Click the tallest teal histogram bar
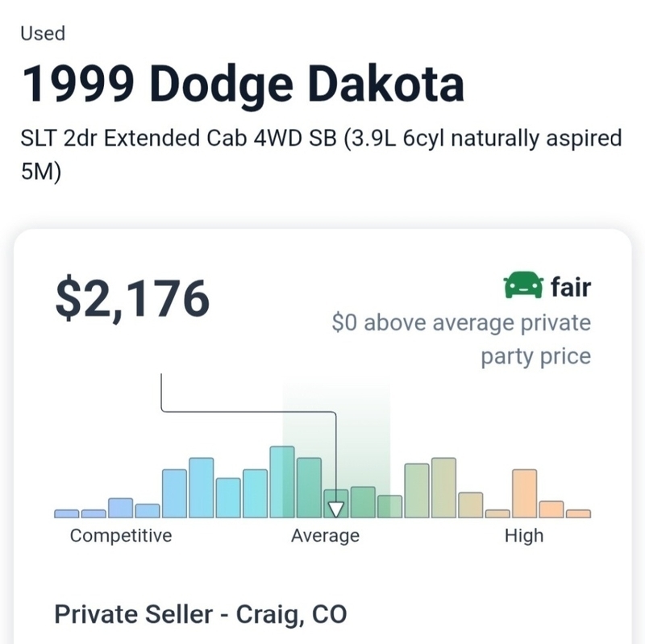 [x=282, y=481]
